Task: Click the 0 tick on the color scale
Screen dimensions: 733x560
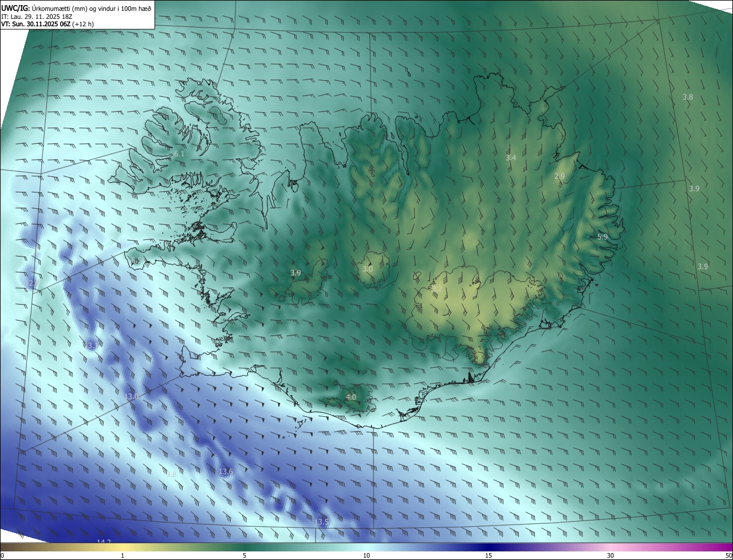Action: pos(2,555)
